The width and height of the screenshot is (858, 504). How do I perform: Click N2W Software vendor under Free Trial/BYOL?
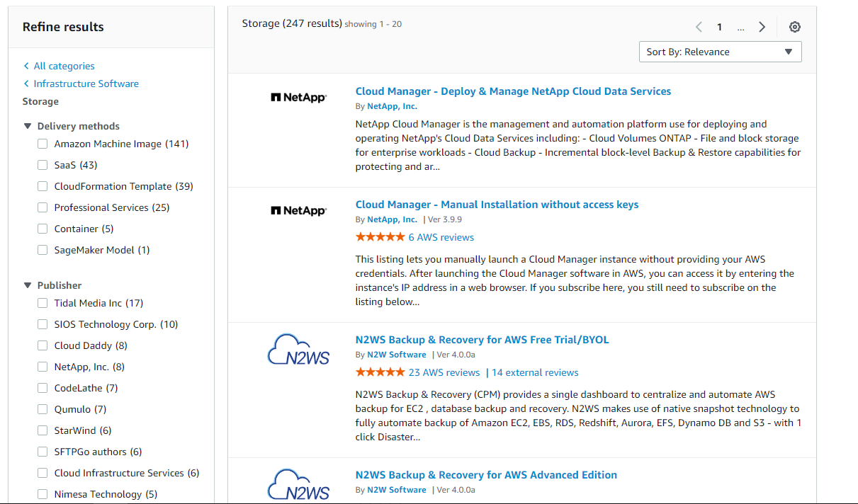397,355
